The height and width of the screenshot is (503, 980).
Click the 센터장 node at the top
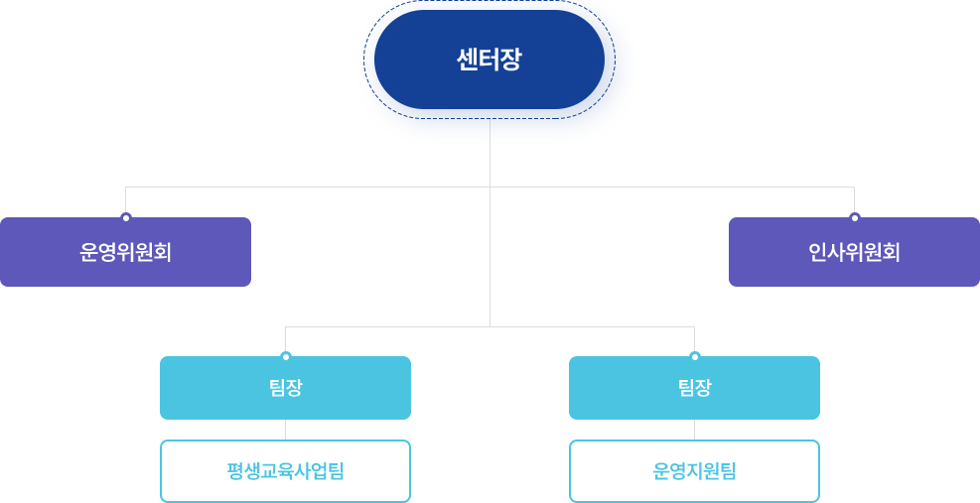(490, 60)
